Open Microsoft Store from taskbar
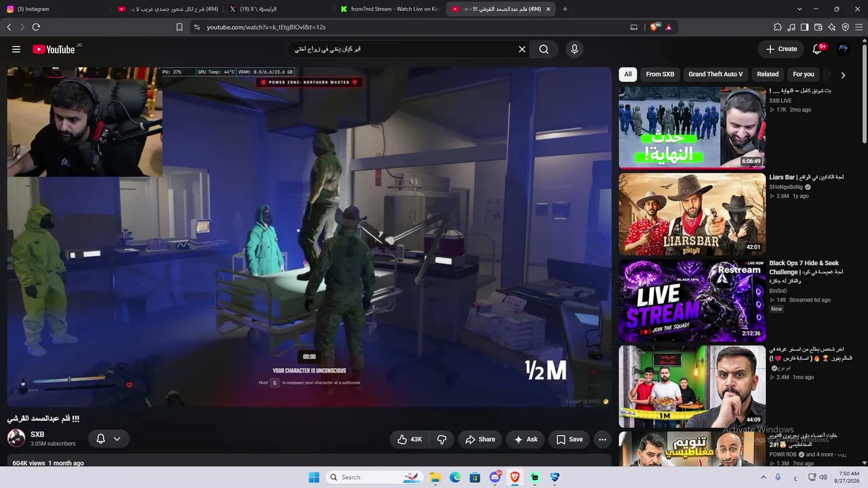This screenshot has height=488, width=868. 475,477
